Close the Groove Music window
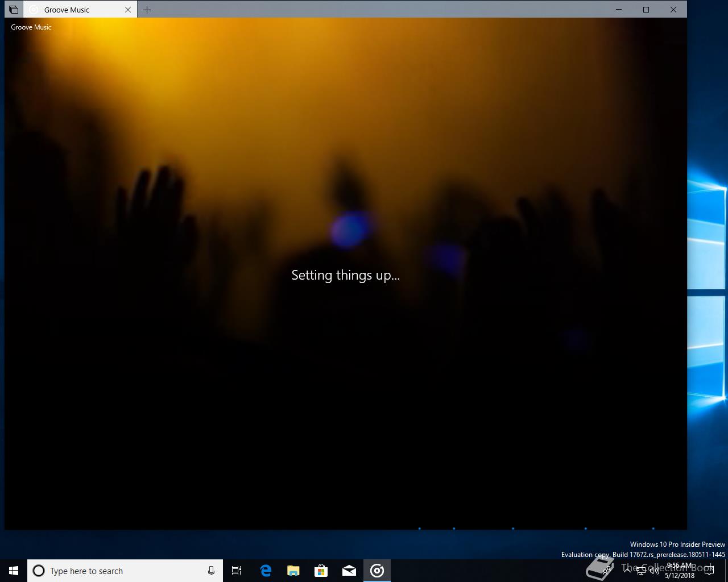This screenshot has height=582, width=728. click(x=673, y=10)
